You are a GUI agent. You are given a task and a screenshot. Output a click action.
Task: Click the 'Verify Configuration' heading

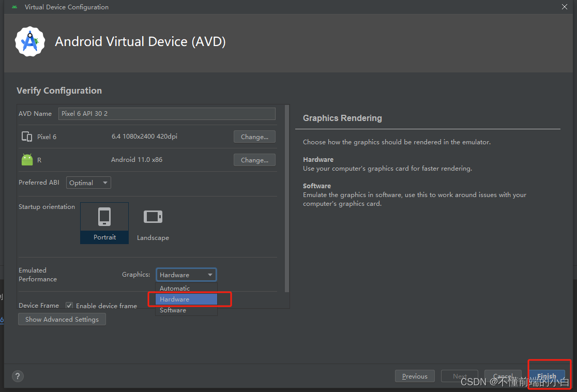click(59, 91)
